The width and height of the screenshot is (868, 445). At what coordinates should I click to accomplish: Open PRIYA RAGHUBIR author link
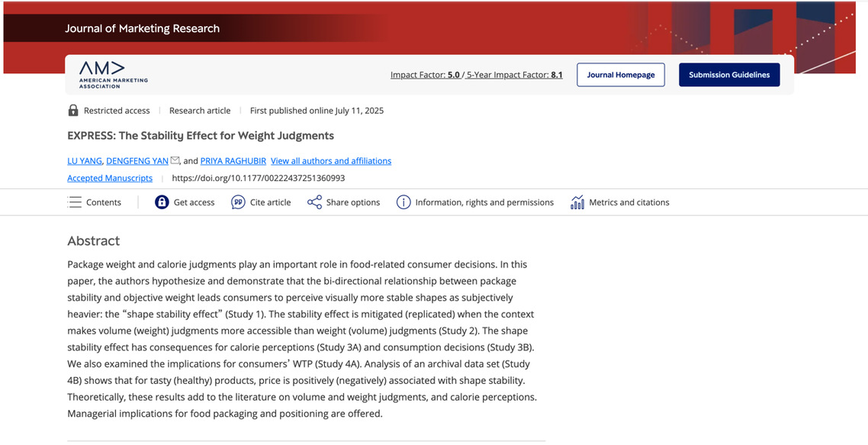(233, 161)
